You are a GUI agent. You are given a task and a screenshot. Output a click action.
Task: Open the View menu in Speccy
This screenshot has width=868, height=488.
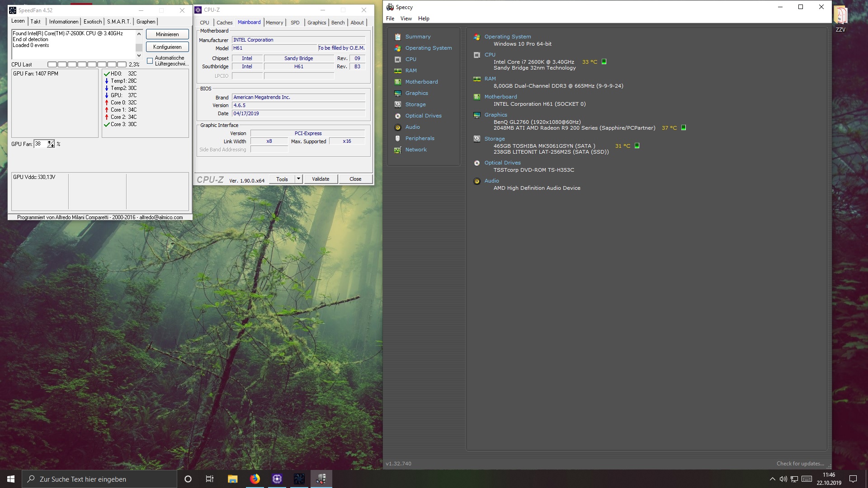point(406,19)
